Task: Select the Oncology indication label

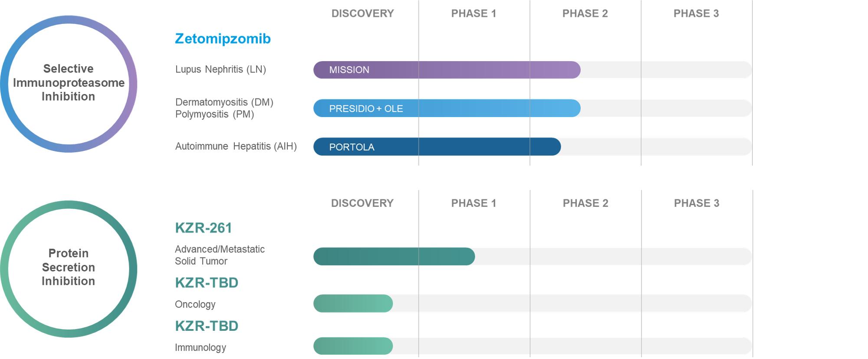Action: (x=195, y=304)
